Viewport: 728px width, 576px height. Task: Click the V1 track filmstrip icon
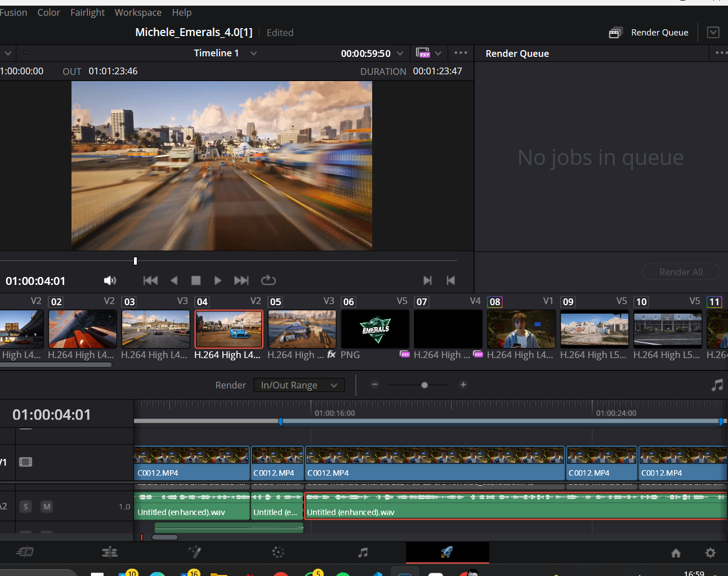26,462
